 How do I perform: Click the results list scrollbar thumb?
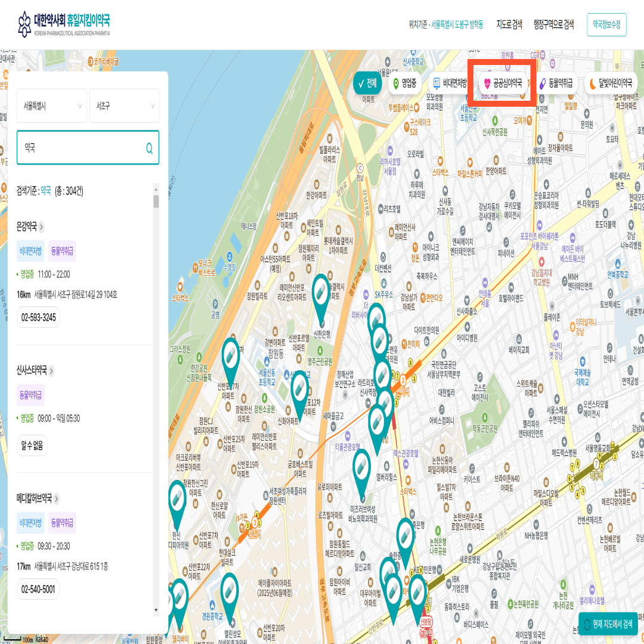[156, 202]
